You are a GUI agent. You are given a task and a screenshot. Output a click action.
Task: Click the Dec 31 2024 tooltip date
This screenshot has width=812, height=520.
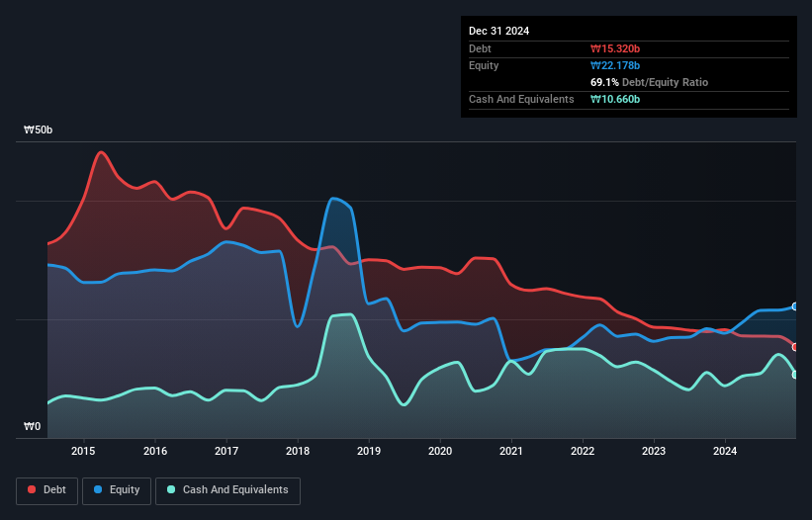coord(498,31)
